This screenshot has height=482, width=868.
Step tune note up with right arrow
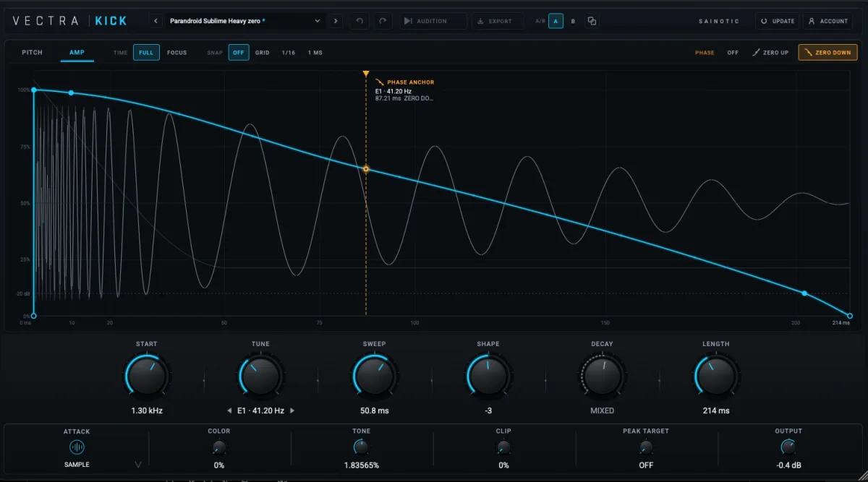[292, 410]
